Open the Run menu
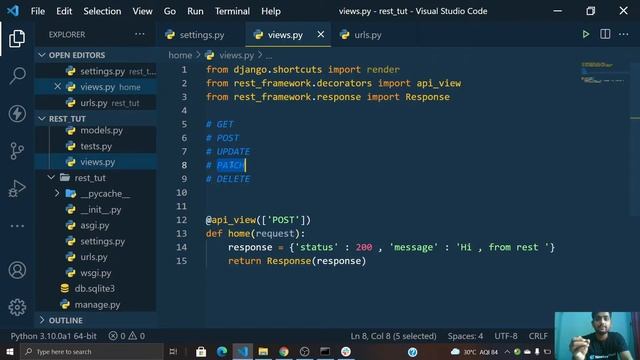This screenshot has height=360, width=640. pos(195,11)
